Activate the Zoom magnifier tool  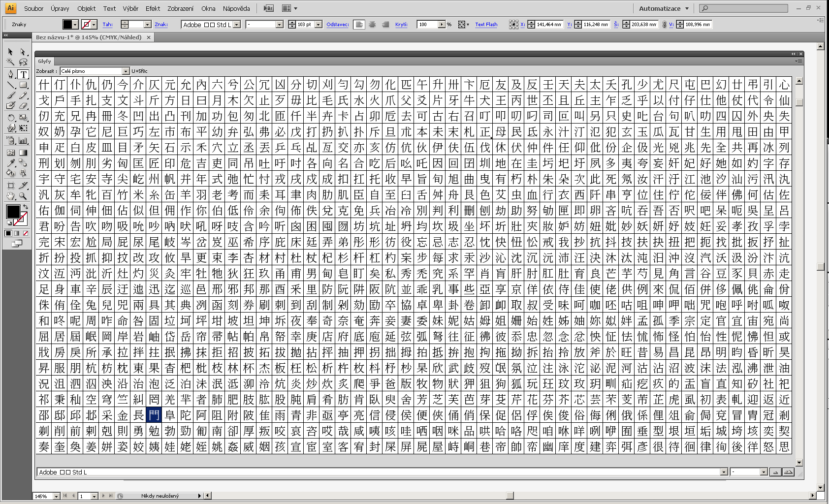(23, 196)
